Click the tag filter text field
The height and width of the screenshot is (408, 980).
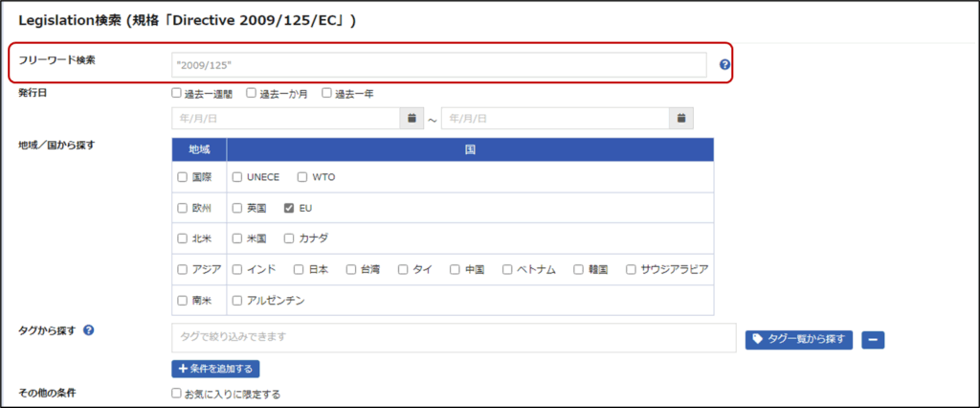pos(454,337)
